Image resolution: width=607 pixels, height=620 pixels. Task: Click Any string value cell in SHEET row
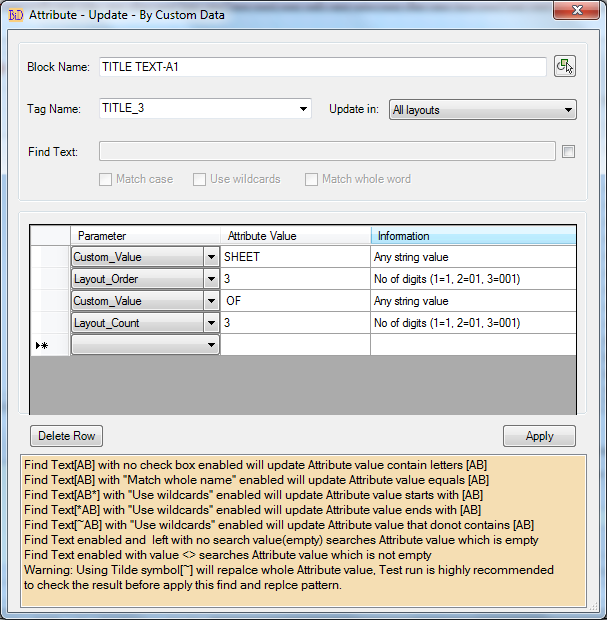(x=473, y=257)
